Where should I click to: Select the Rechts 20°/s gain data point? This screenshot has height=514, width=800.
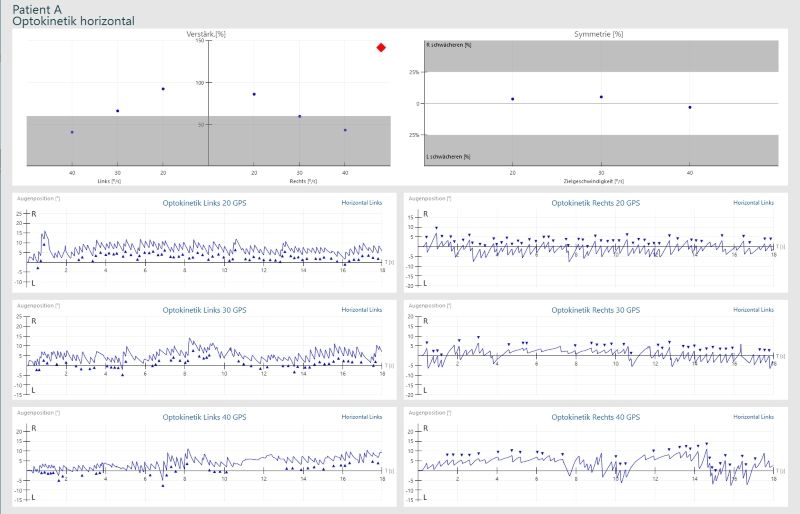click(254, 94)
